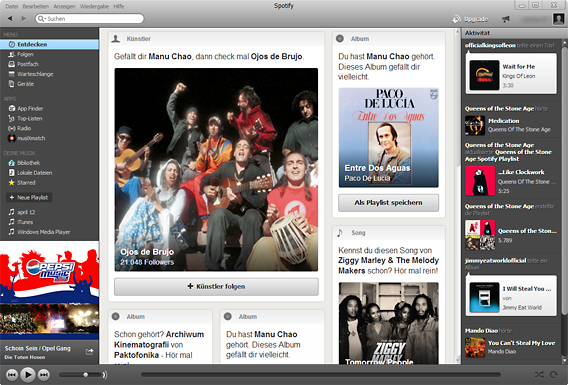568x385 pixels.
Task: Click Als Playlist speichern button
Action: [388, 203]
